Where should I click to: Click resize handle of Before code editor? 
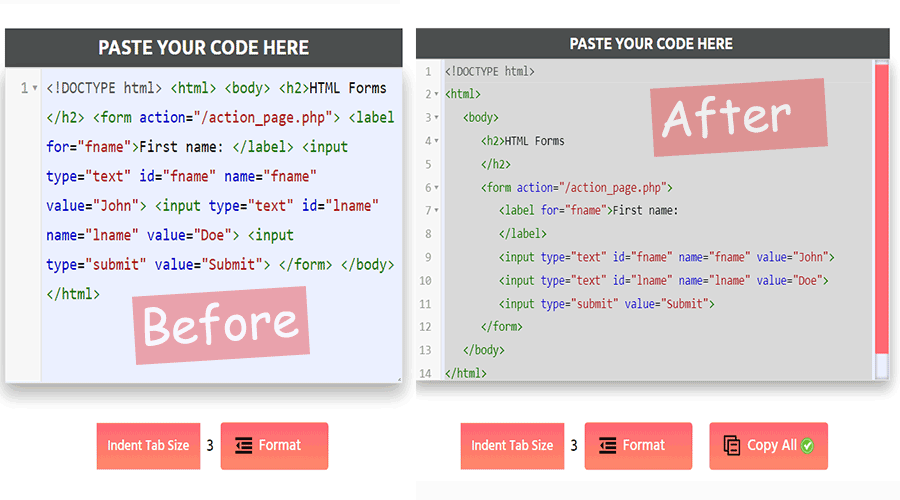[x=399, y=379]
